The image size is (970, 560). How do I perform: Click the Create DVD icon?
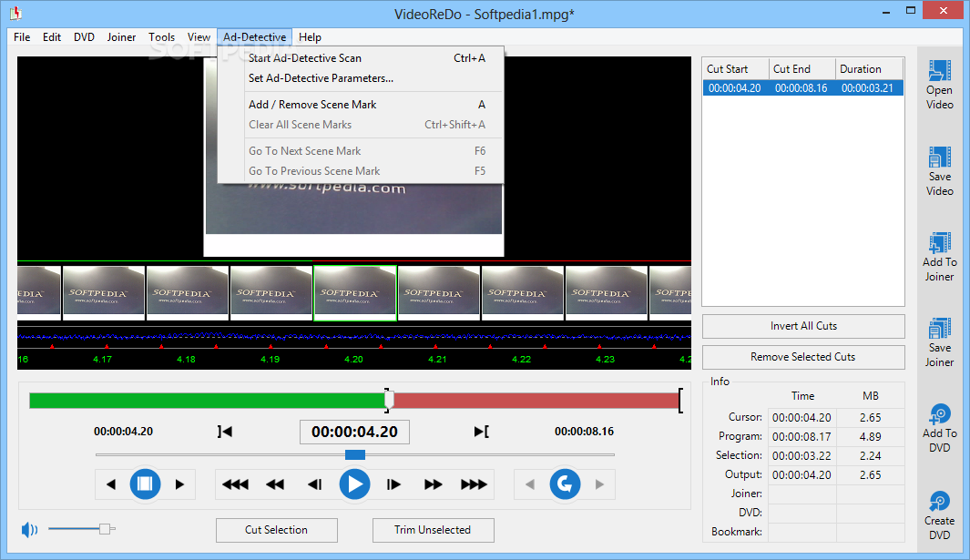point(939,502)
